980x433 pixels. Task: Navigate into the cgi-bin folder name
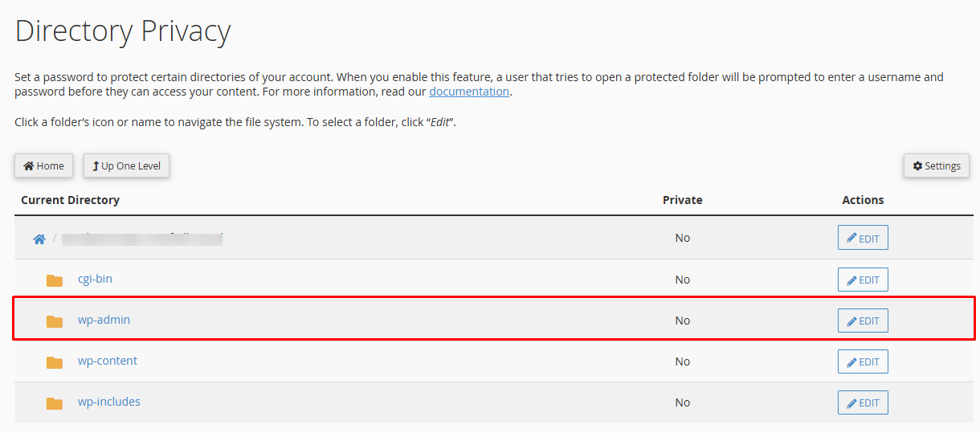tap(95, 279)
